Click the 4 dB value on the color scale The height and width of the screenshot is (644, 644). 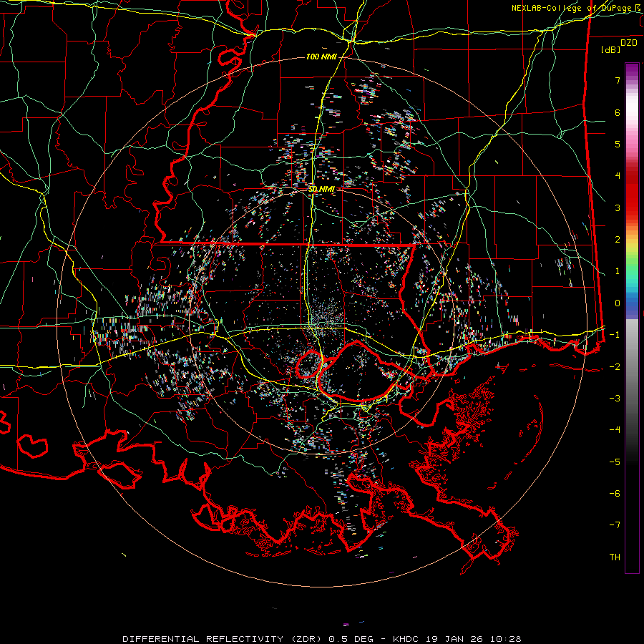(618, 176)
